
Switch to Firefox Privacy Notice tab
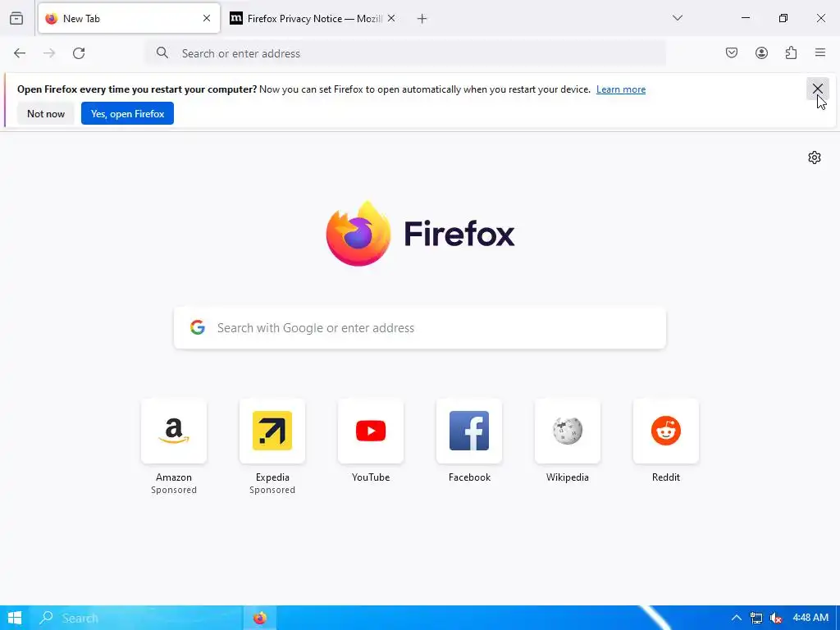pyautogui.click(x=313, y=18)
